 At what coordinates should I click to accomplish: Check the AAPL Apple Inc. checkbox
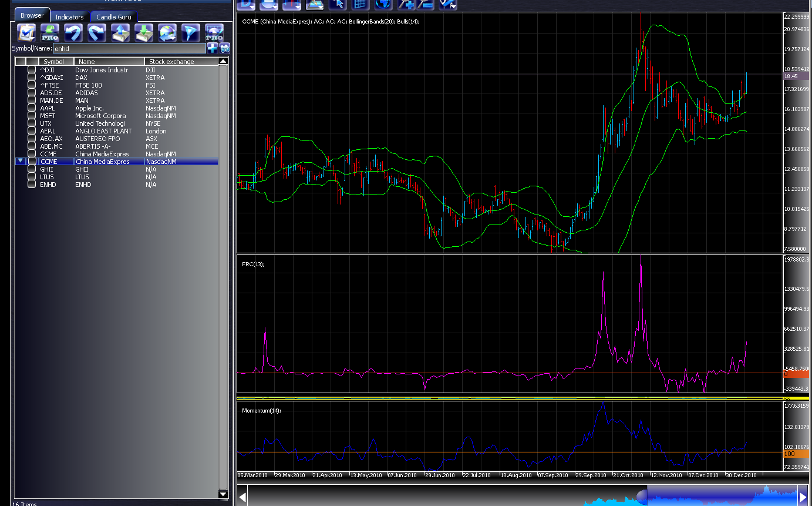tap(32, 108)
